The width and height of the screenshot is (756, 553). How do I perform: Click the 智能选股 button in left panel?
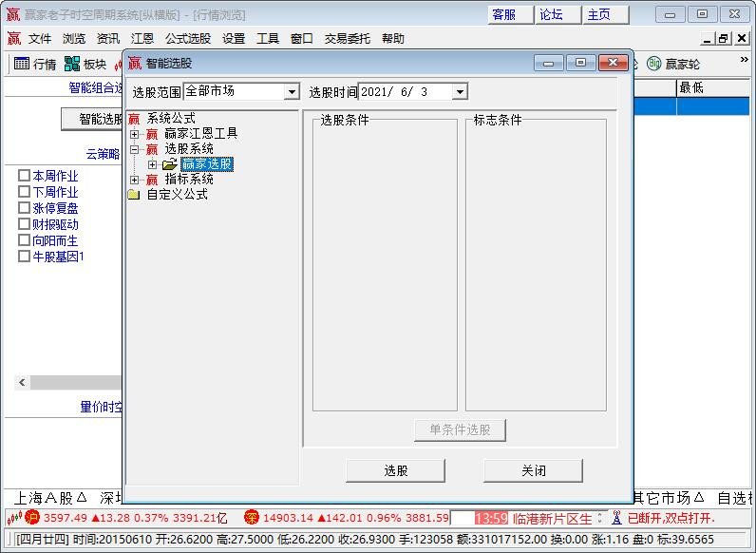[92, 119]
